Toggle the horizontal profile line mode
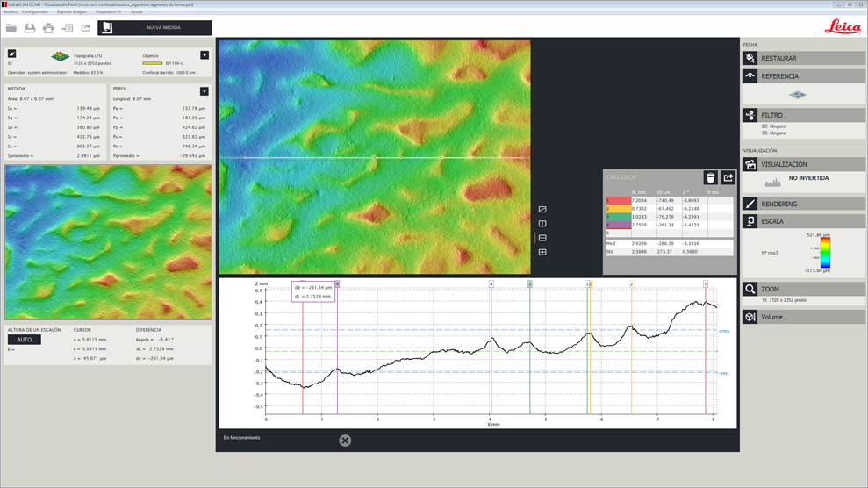868x488 pixels. [x=542, y=238]
